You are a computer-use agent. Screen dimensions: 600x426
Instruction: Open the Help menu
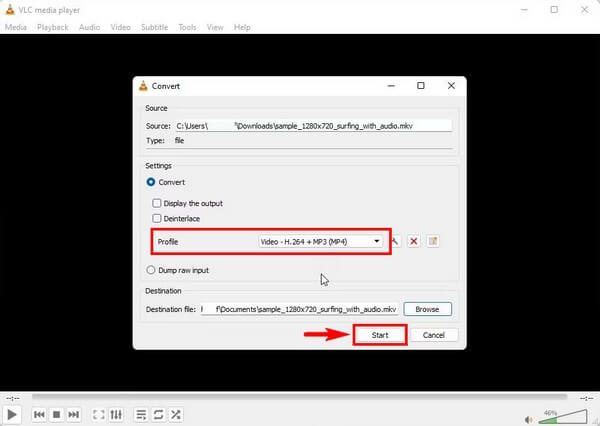pos(242,28)
